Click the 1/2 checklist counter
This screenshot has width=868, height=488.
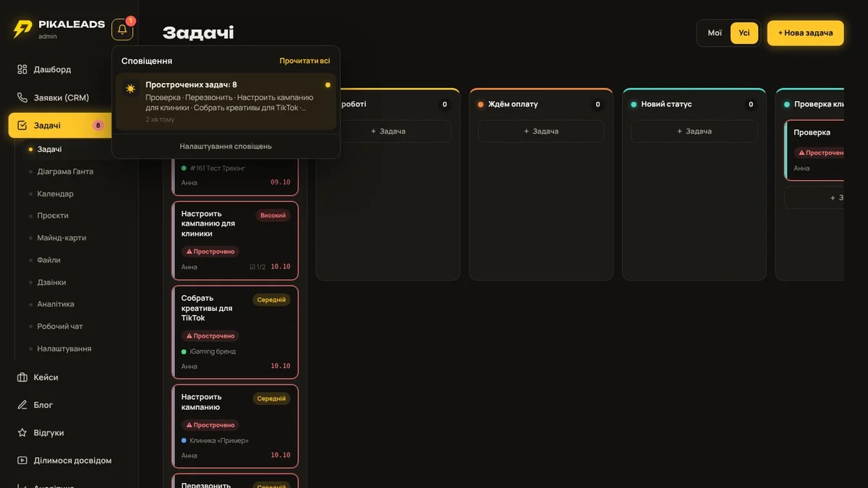(x=258, y=267)
